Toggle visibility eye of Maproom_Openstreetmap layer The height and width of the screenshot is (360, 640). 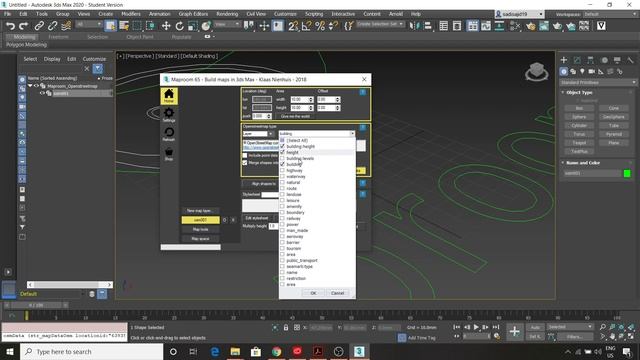(36, 86)
